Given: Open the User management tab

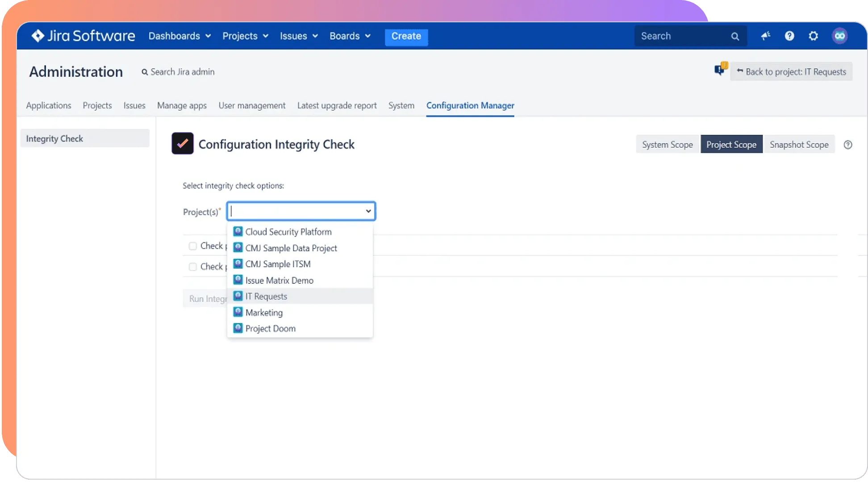Looking at the screenshot, I should (x=252, y=105).
